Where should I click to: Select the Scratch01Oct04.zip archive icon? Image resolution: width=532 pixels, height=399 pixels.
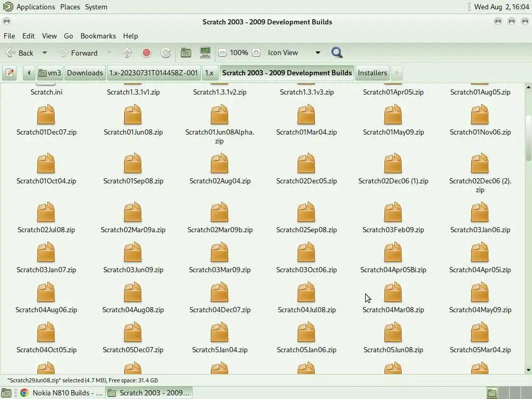click(x=46, y=164)
